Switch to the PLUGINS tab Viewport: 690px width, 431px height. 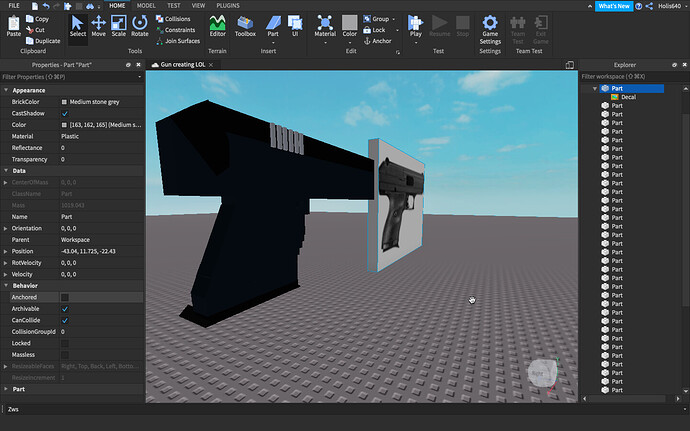[228, 6]
